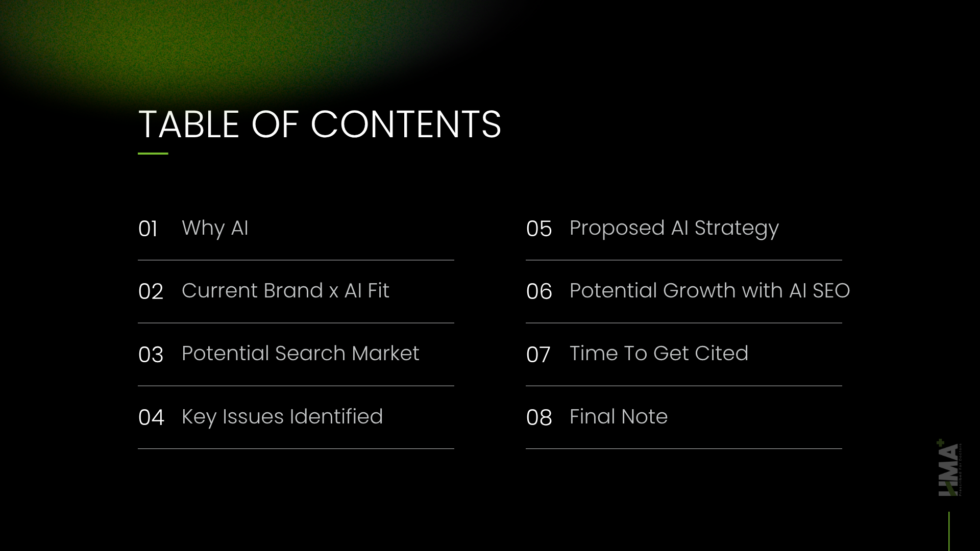Select the 03 section number
This screenshot has height=551, width=980.
coord(151,355)
